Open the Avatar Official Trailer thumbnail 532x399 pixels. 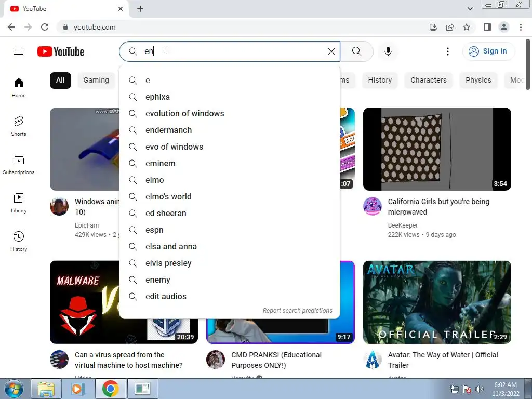437,302
